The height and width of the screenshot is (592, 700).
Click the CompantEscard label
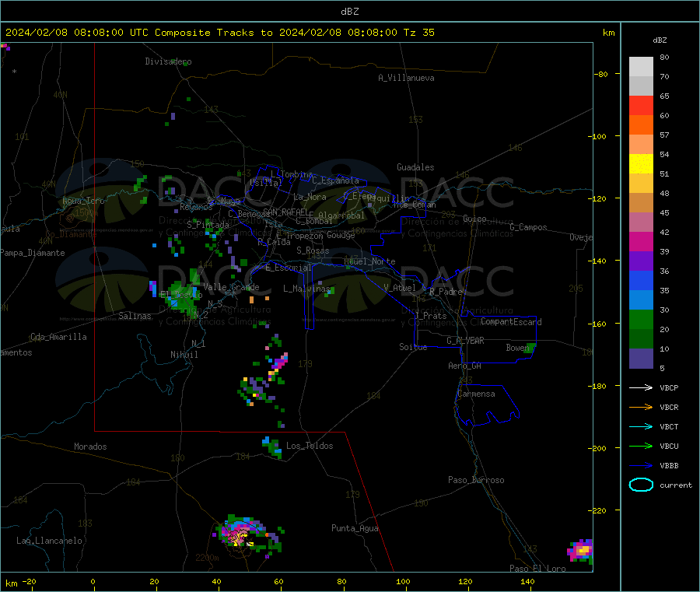pyautogui.click(x=511, y=321)
